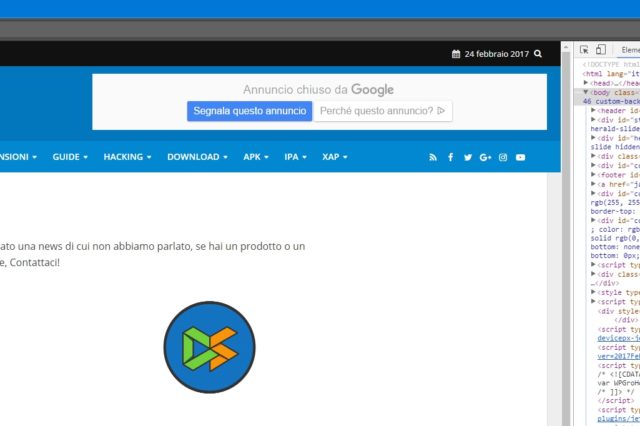
Task: Open the Google Plus social icon
Action: click(485, 158)
